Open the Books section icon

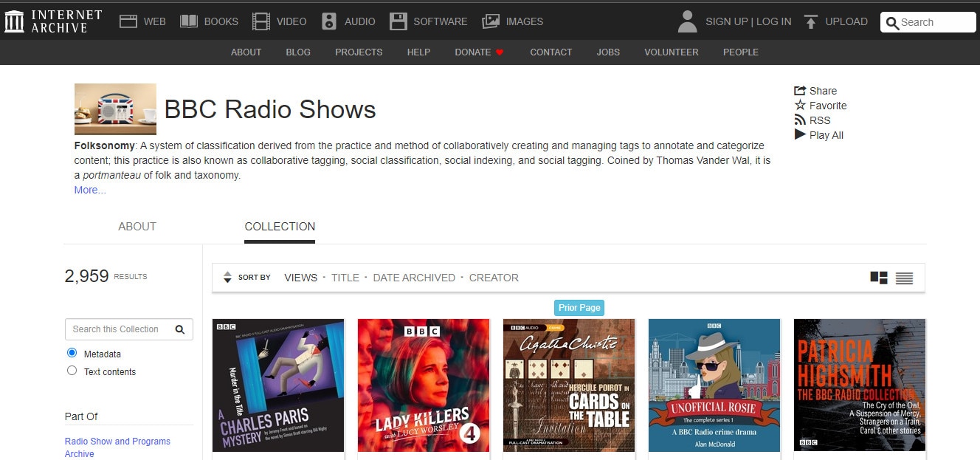click(x=189, y=21)
